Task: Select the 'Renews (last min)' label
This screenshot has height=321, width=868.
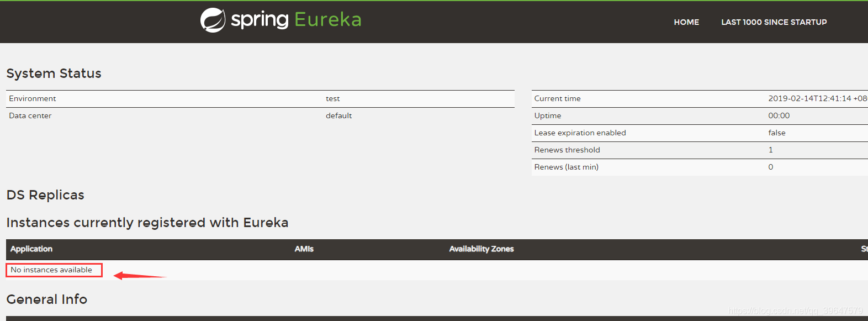Action: point(566,167)
